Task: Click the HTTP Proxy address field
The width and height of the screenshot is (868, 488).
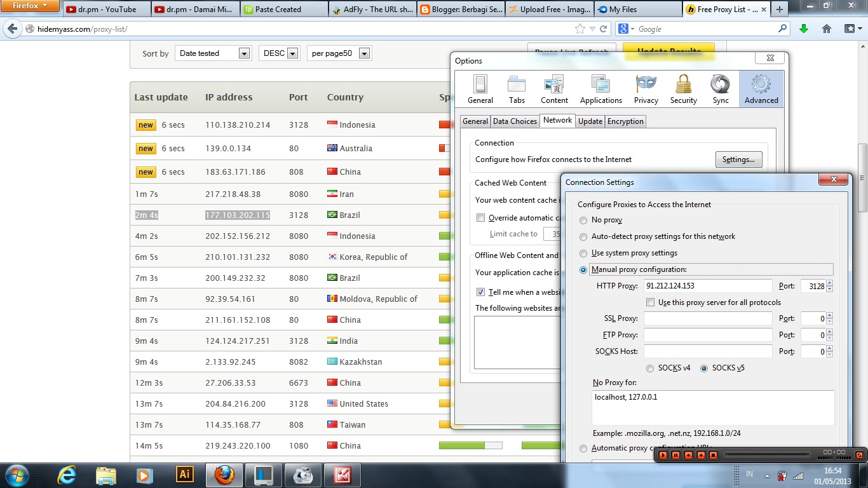Action: (708, 286)
